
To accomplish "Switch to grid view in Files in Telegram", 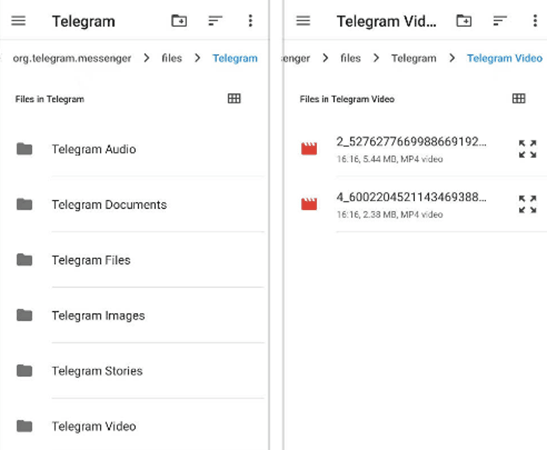I will coord(234,99).
